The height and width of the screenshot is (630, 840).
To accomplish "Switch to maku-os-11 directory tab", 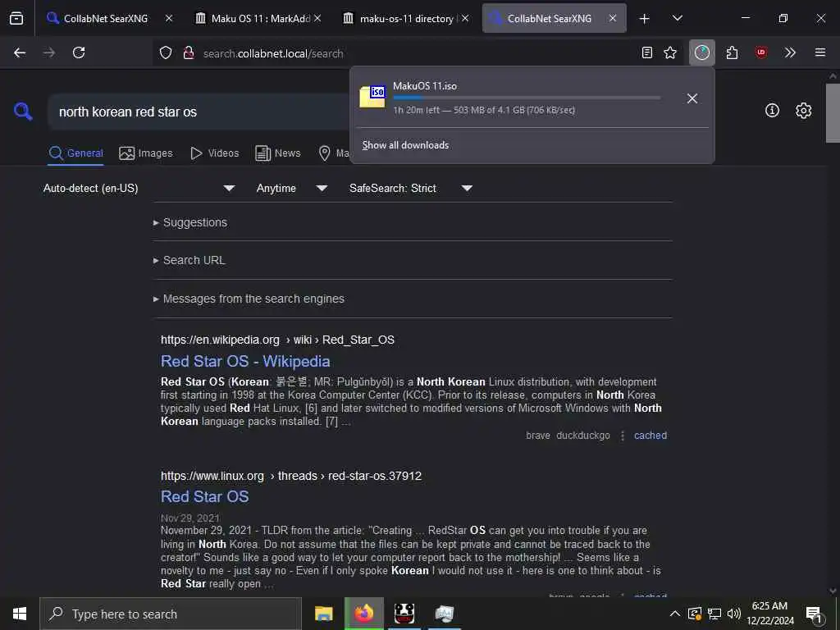I will (406, 18).
